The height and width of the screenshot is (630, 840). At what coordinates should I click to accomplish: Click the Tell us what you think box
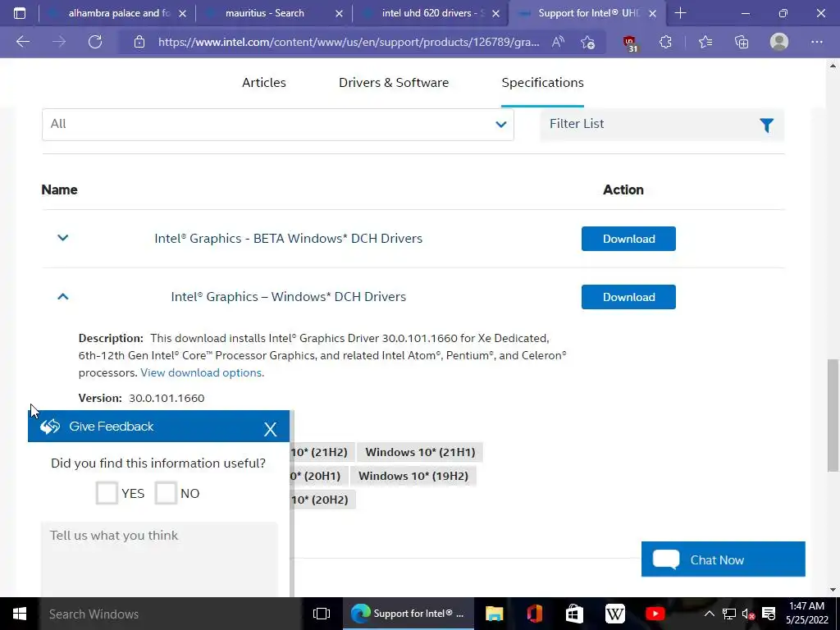coord(159,559)
